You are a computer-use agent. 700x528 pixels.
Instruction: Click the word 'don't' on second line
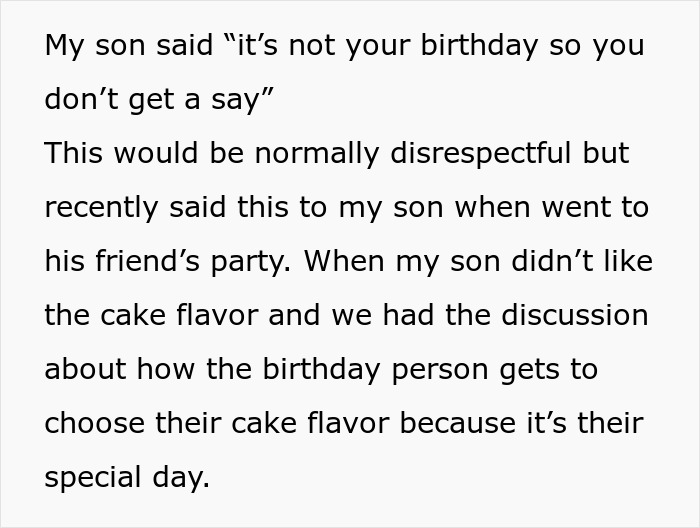79,100
